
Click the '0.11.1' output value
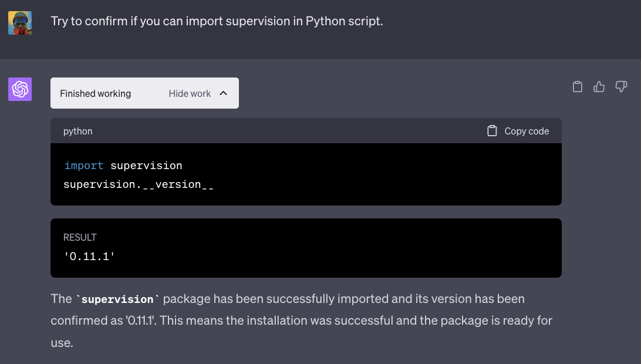point(89,256)
